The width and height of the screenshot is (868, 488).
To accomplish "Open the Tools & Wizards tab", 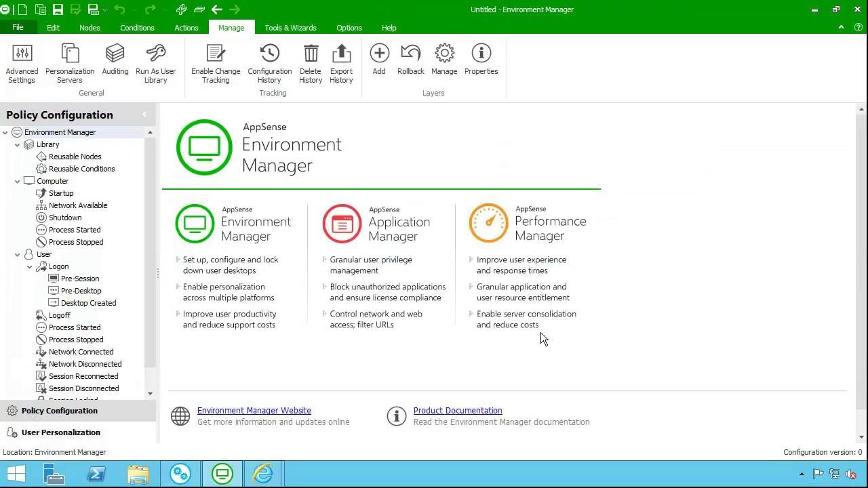I will (290, 28).
